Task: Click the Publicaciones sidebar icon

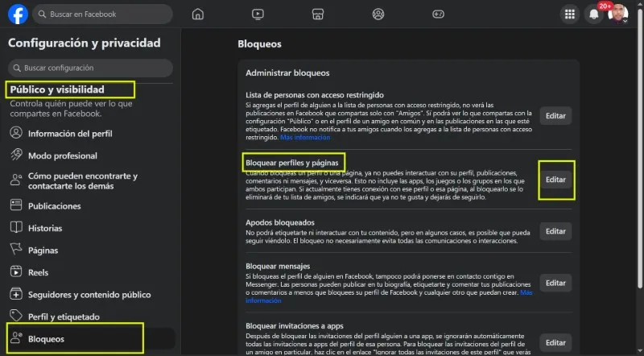Action: coord(16,205)
